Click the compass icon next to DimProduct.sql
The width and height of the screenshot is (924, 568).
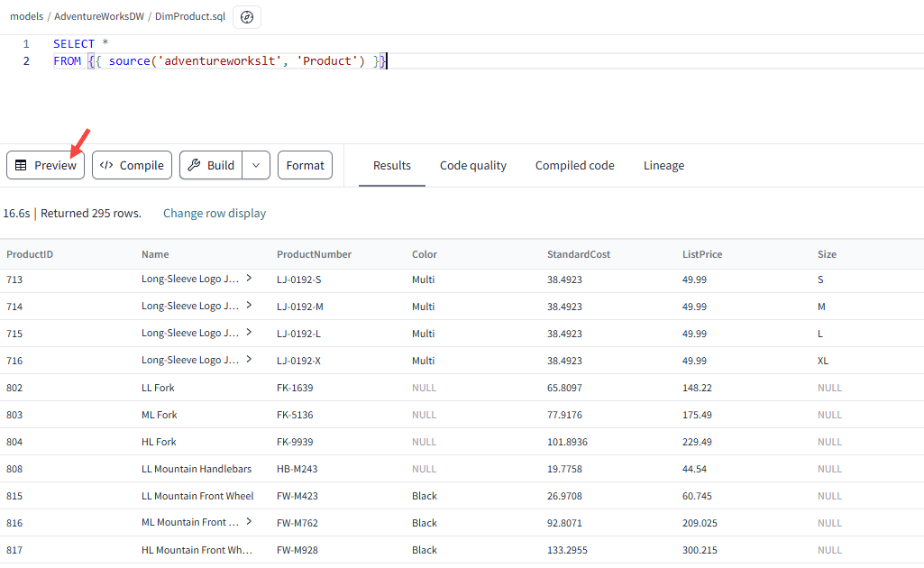(247, 17)
